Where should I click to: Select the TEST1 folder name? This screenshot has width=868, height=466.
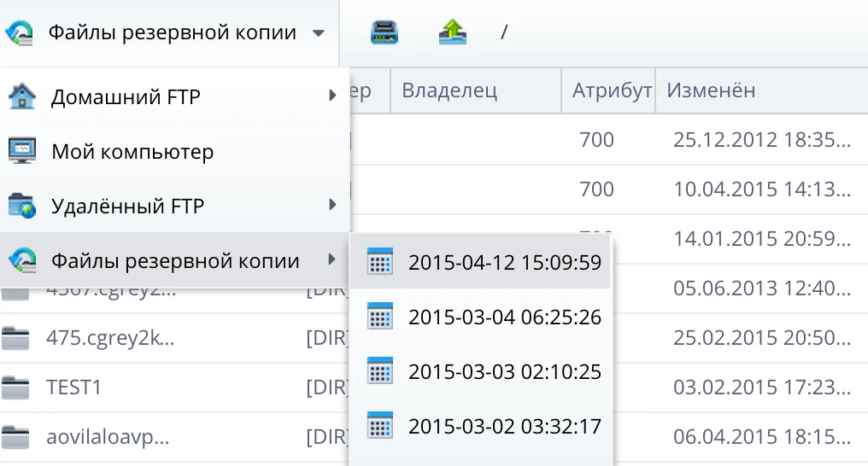73,387
